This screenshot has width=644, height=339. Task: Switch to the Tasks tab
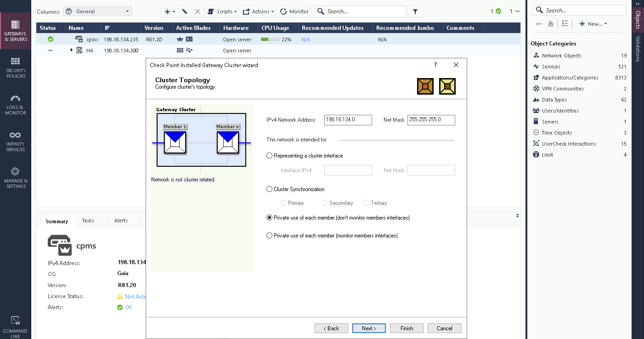(x=88, y=220)
